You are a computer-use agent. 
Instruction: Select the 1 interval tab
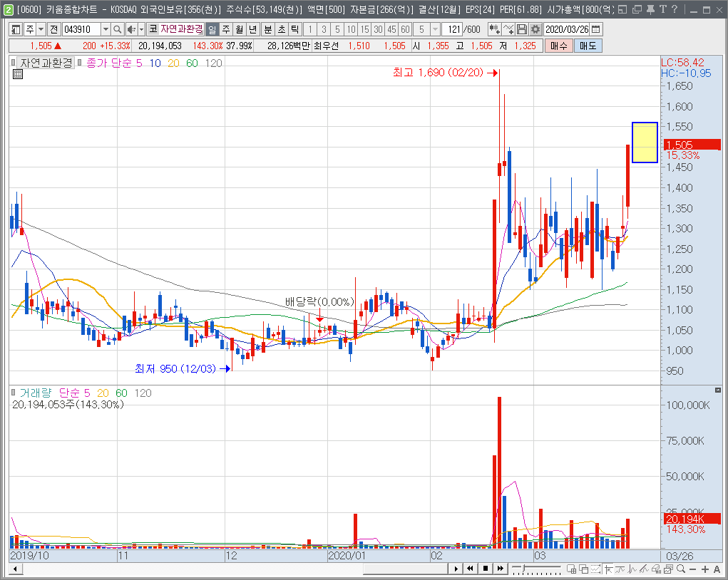tap(310, 30)
